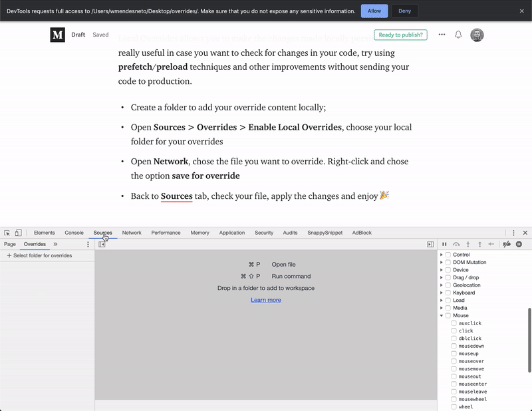The width and height of the screenshot is (532, 411).
Task: Deny DevTools folder access
Action: click(x=404, y=11)
